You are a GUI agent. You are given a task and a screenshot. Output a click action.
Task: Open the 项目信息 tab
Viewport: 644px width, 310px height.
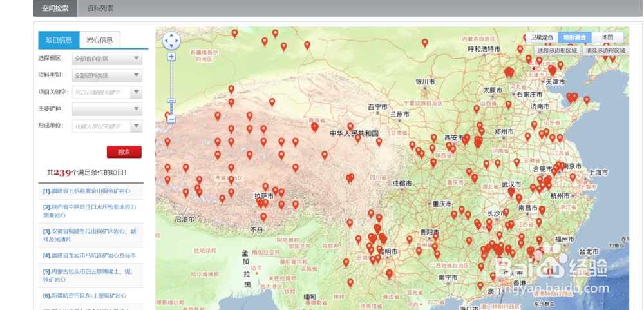(59, 40)
